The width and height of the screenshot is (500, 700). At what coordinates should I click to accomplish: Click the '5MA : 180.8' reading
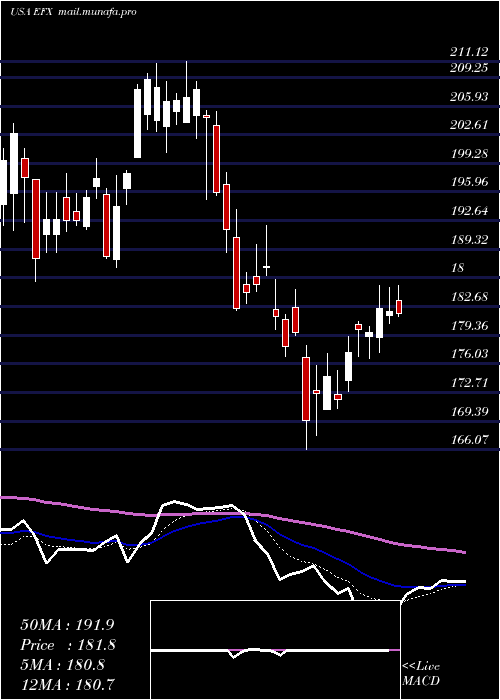[x=62, y=665]
